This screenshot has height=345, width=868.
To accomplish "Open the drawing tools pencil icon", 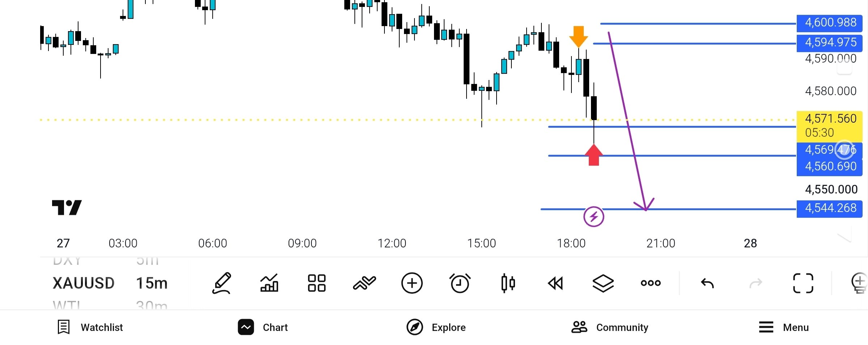I will click(221, 283).
